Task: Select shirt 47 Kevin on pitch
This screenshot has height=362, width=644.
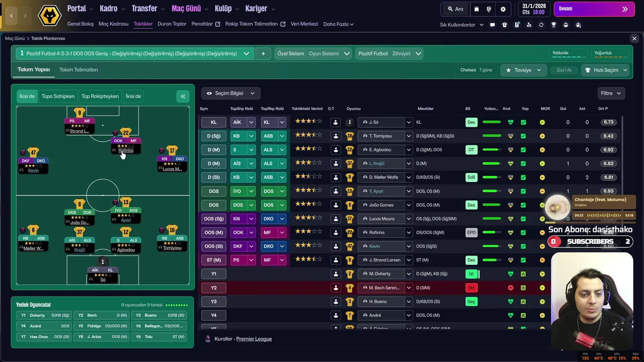Action: click(33, 152)
